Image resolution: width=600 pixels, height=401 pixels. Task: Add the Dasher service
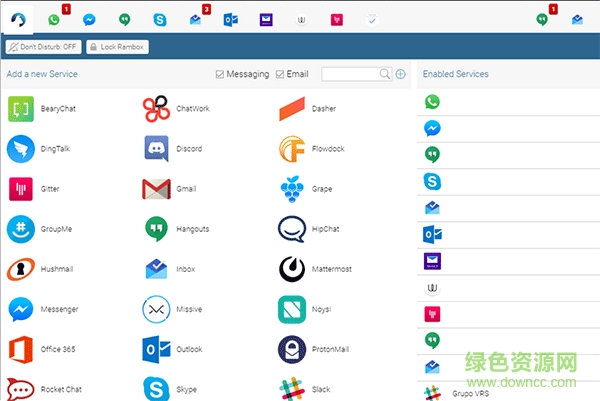[x=307, y=109]
